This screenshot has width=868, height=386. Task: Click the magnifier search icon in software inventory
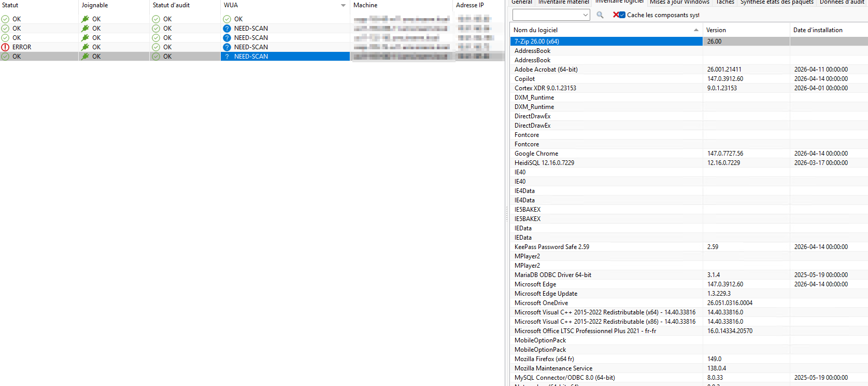click(x=600, y=15)
